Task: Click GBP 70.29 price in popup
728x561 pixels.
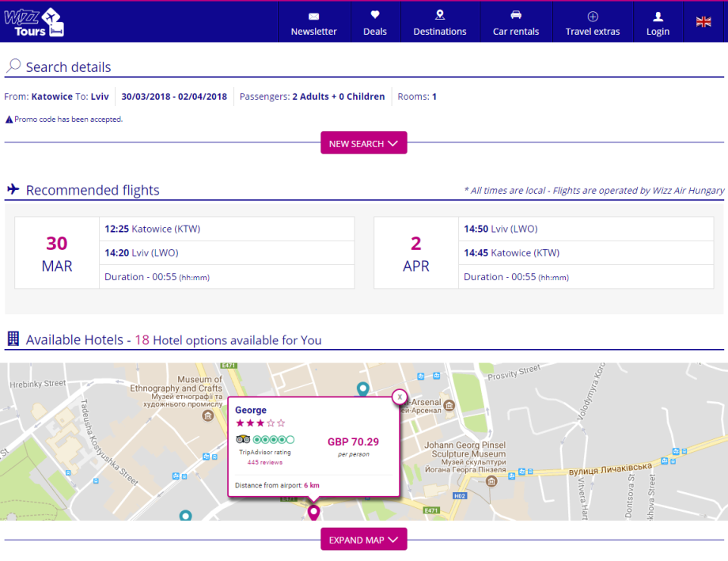Action: (353, 442)
